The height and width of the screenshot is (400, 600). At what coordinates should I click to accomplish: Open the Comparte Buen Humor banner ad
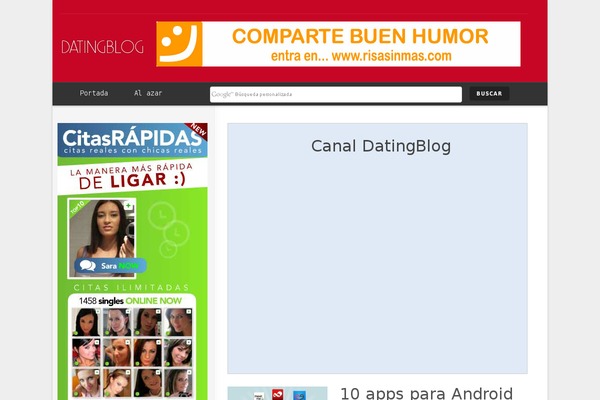tap(338, 44)
